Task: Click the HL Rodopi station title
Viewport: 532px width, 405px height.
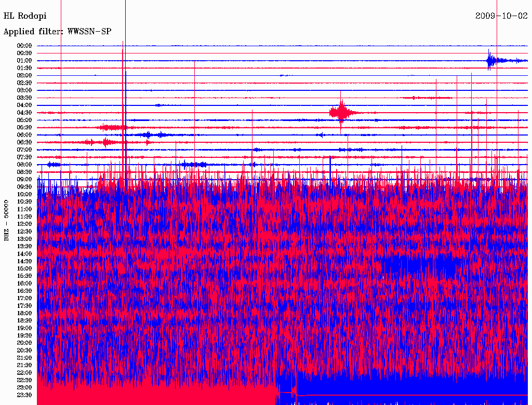Action: 25,16
